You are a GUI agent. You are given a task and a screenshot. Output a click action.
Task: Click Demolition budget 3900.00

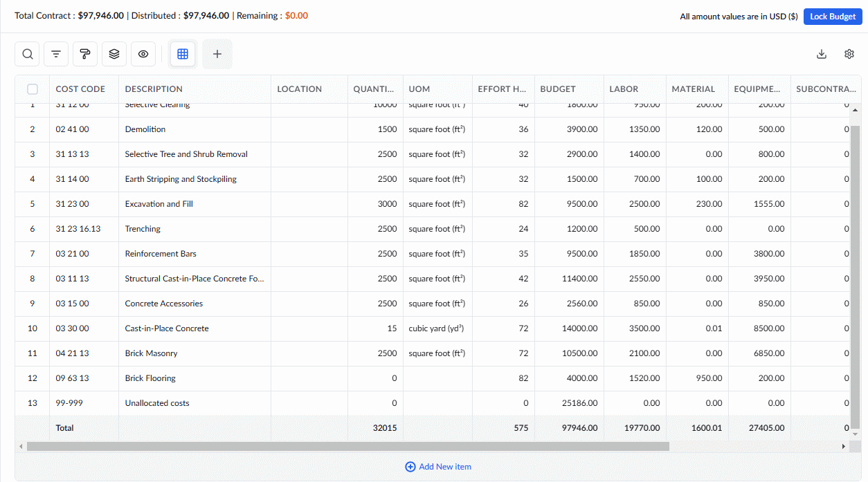click(569, 129)
